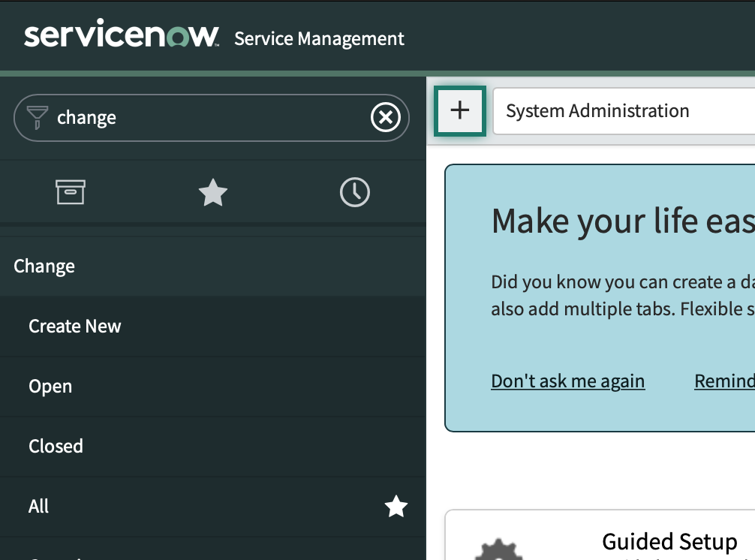The width and height of the screenshot is (755, 560).
Task: Click the Service Management header text
Action: [319, 38]
